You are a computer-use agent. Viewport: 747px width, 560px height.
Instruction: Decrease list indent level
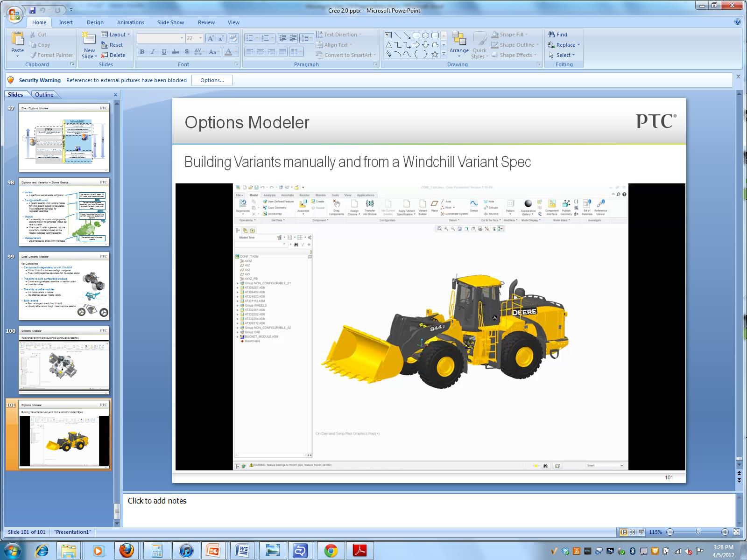(282, 38)
